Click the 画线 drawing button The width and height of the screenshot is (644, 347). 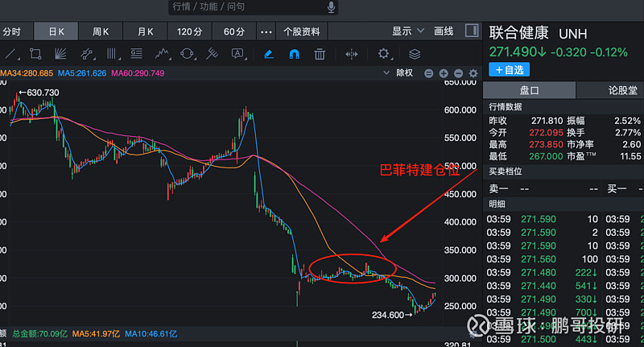pos(444,31)
